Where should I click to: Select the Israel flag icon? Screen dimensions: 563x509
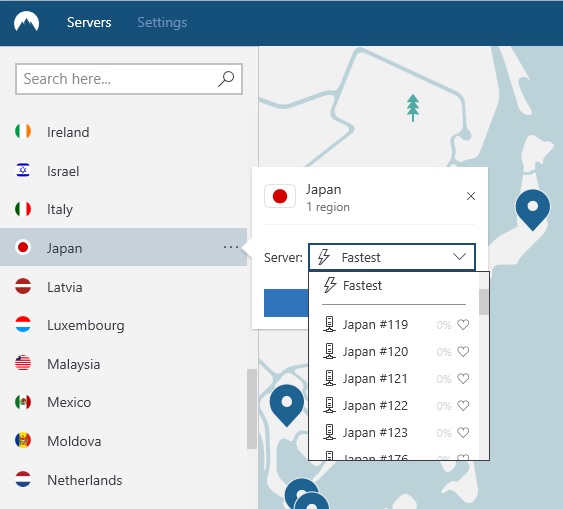tap(23, 171)
